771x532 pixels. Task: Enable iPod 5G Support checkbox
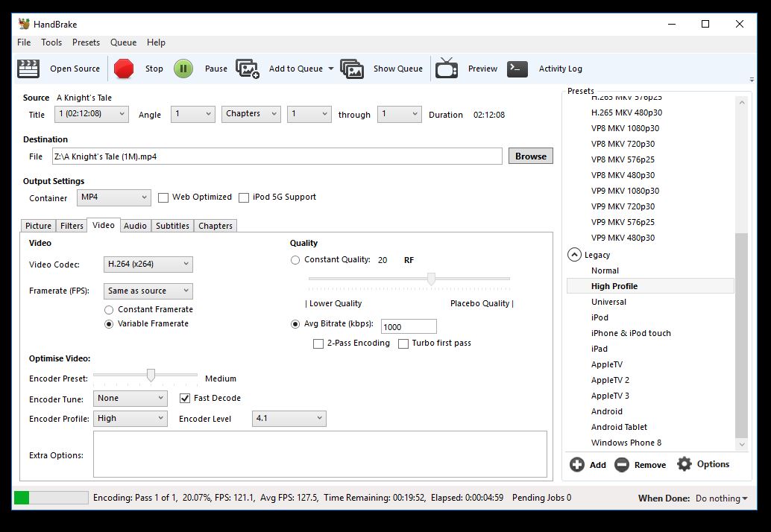(x=243, y=198)
